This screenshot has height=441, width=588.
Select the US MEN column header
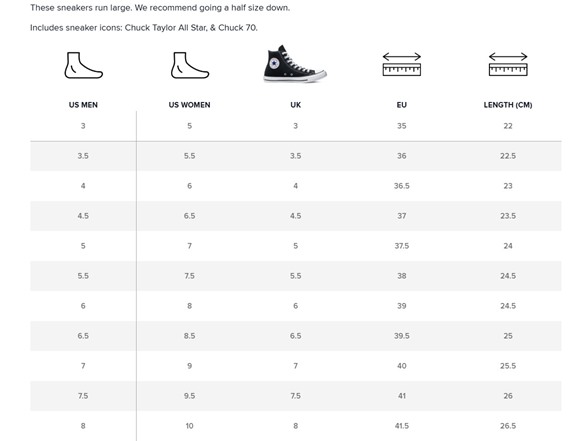click(83, 105)
